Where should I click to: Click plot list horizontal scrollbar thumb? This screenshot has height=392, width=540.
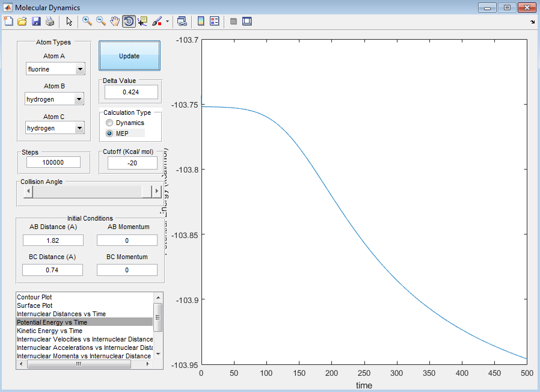(x=79, y=364)
